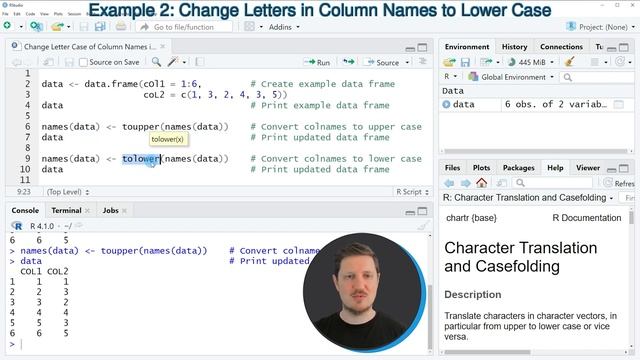Image resolution: width=640 pixels, height=360 pixels.
Task: Open the 445 MiB memory usage dropdown
Action: coord(531,62)
